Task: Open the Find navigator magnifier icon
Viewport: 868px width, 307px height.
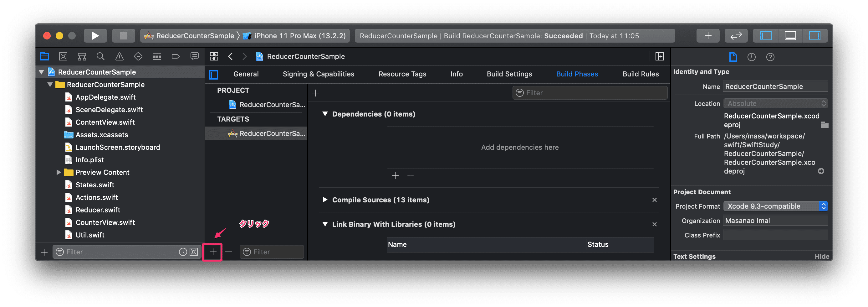Action: 100,56
